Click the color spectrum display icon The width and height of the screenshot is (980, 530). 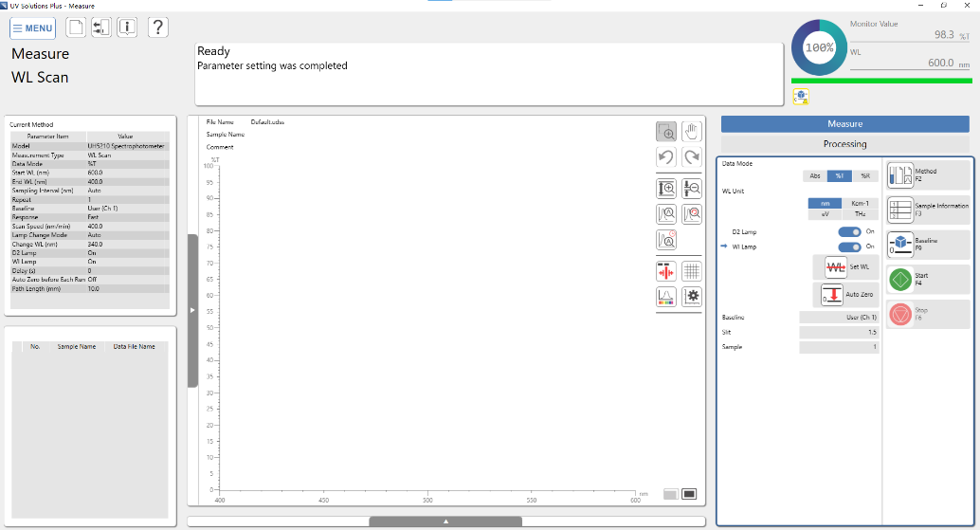point(666,296)
